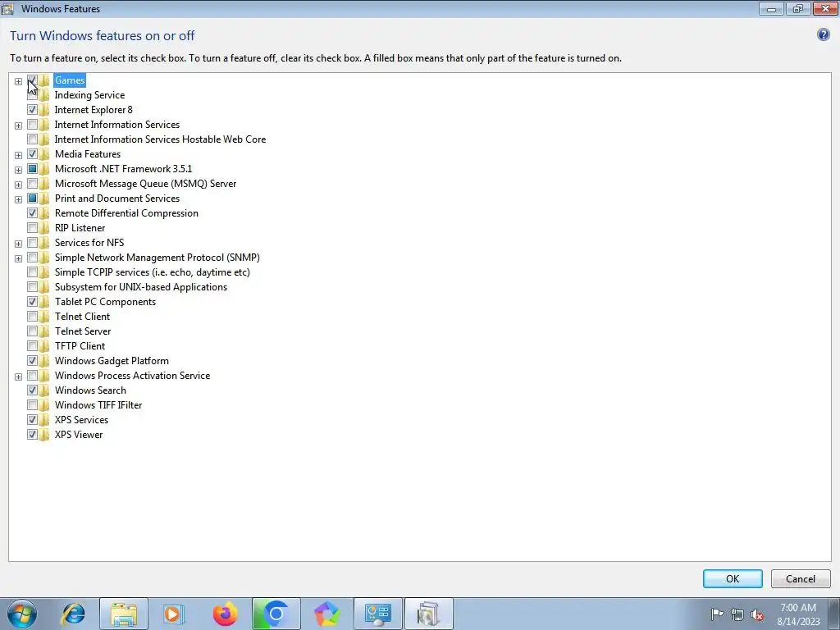Click the Cancel button
The width and height of the screenshot is (840, 630).
[801, 578]
